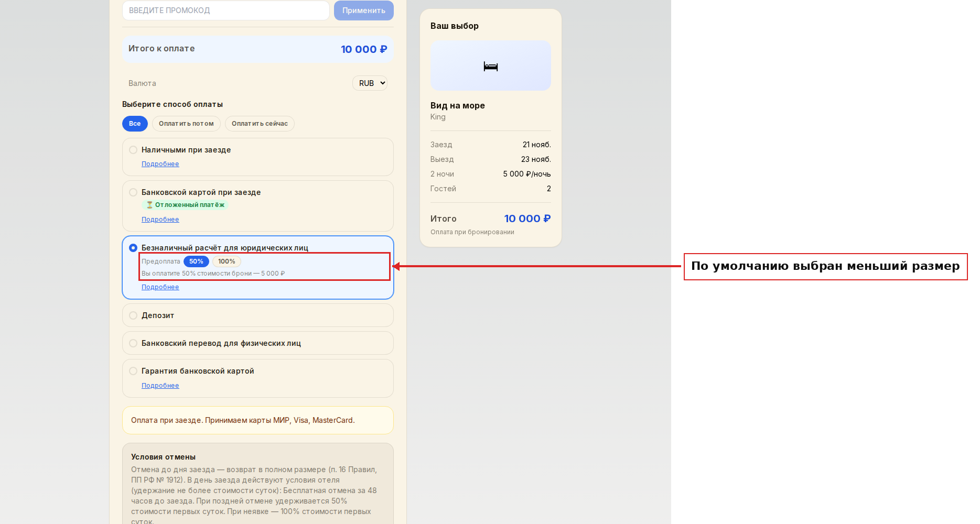Image resolution: width=980 pixels, height=524 pixels.
Task: Select the Оплатить сейчас filter tab
Action: pos(260,124)
